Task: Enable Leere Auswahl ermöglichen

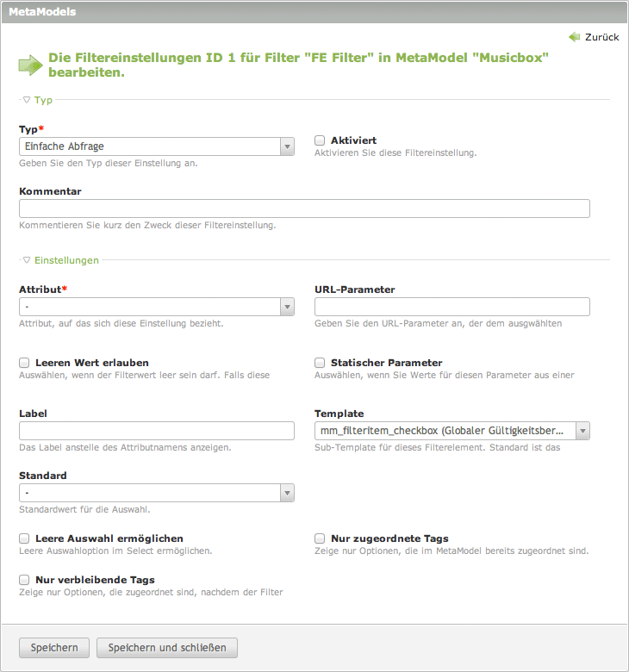Action: click(x=25, y=538)
